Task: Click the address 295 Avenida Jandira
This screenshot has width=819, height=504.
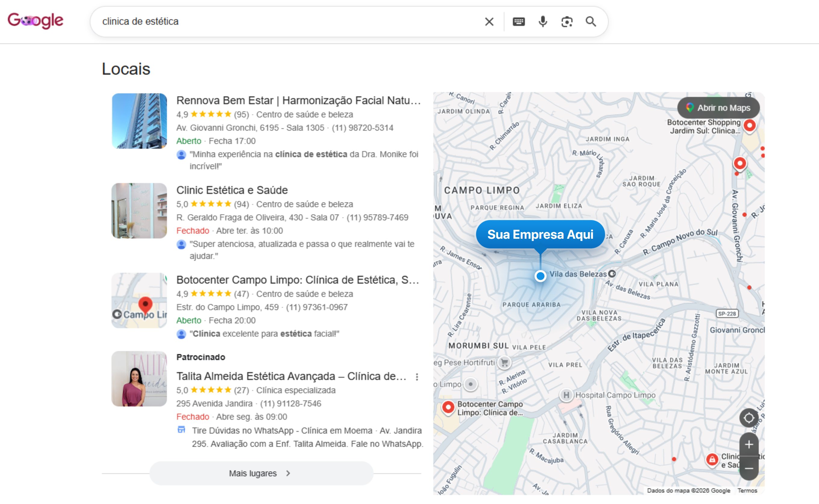Action: (214, 403)
